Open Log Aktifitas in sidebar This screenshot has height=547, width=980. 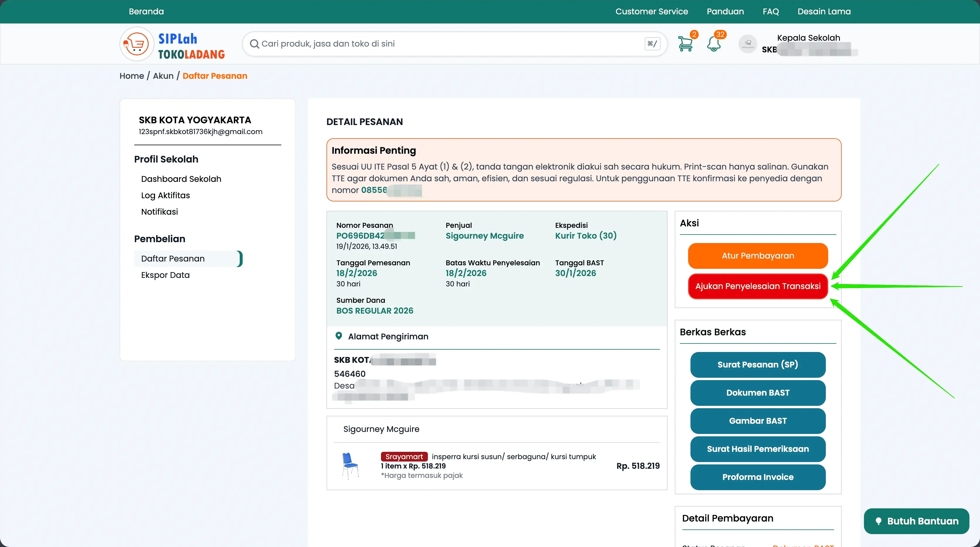pos(166,195)
